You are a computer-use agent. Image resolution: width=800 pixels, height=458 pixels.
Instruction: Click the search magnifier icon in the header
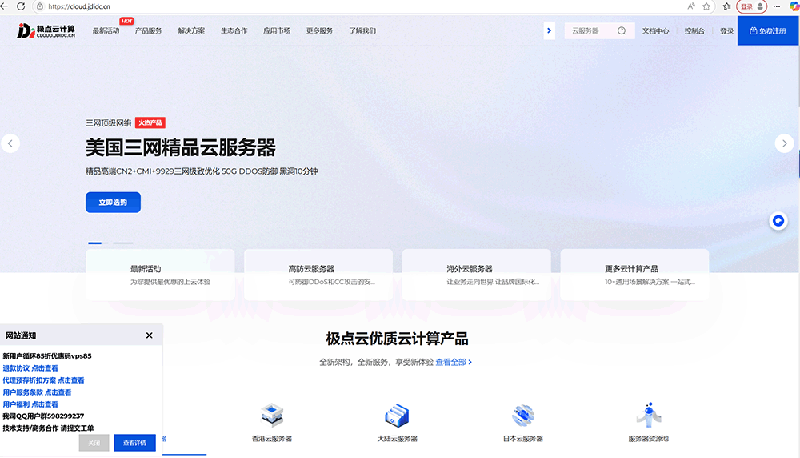point(621,31)
